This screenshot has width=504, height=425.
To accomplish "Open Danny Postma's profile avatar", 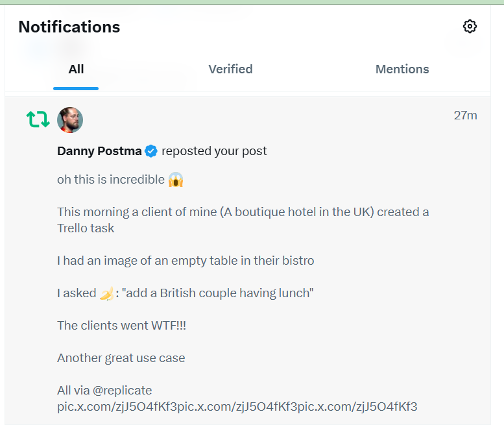I will (x=70, y=120).
